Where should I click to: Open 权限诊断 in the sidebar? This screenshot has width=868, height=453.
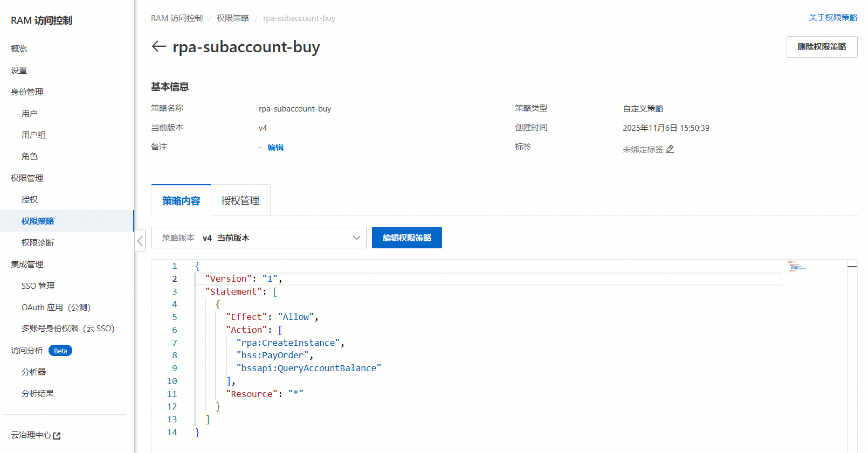coord(38,243)
